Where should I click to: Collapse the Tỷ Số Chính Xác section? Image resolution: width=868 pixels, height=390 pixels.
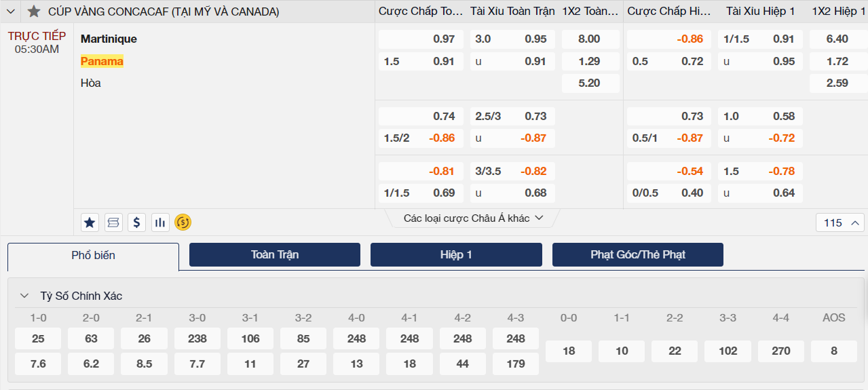pos(24,296)
